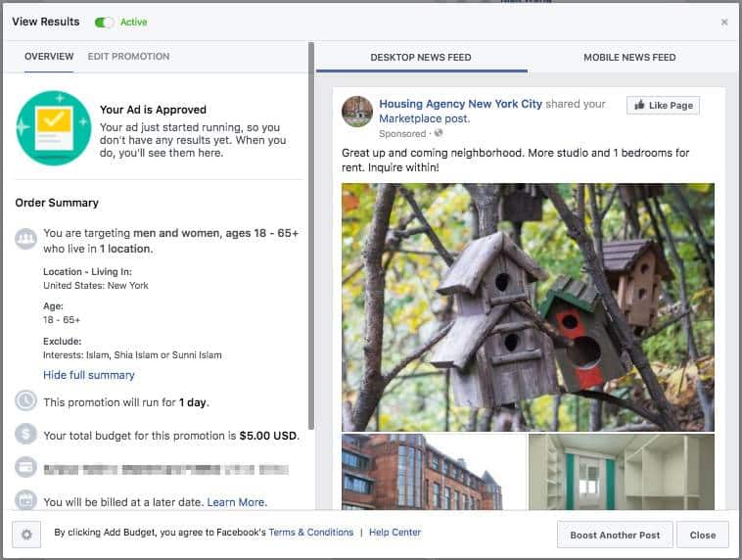Click the ad text 'Great up and coming neighborhood'

tap(433, 153)
